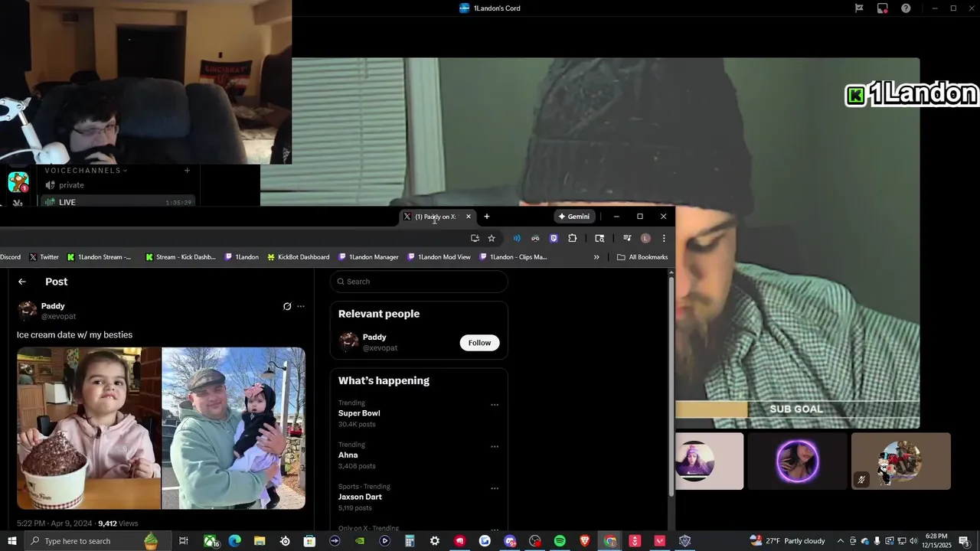Open Brave browser from taskbar
Viewport: 980px width, 551px height.
pos(585,541)
